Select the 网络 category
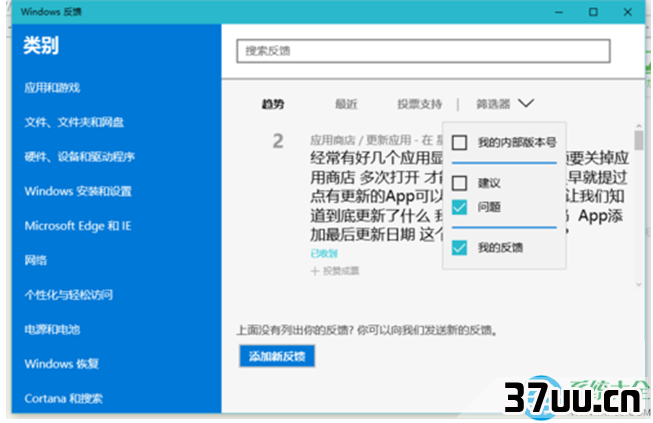 [35, 261]
